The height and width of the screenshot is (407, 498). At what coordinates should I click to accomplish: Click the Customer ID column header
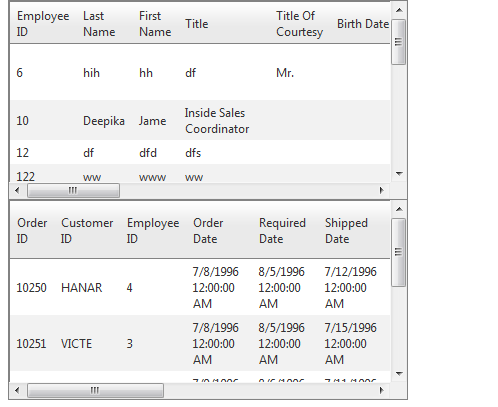(x=87, y=231)
